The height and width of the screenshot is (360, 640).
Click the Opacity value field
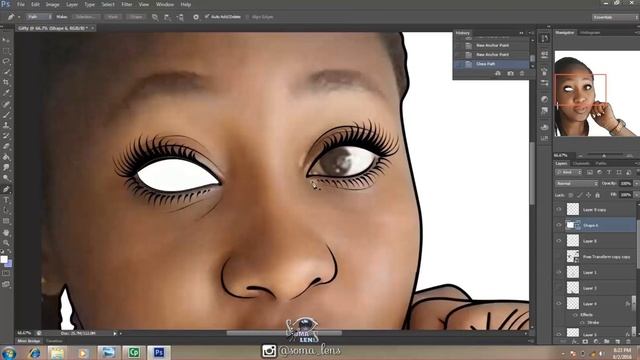[625, 184]
